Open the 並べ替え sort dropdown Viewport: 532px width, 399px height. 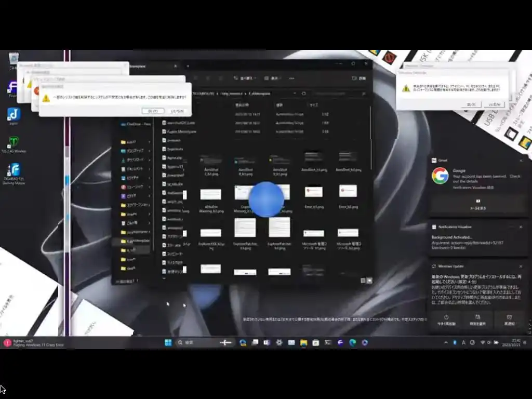[x=245, y=78]
